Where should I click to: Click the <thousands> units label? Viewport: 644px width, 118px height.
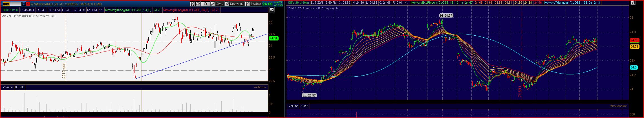click(x=618, y=106)
